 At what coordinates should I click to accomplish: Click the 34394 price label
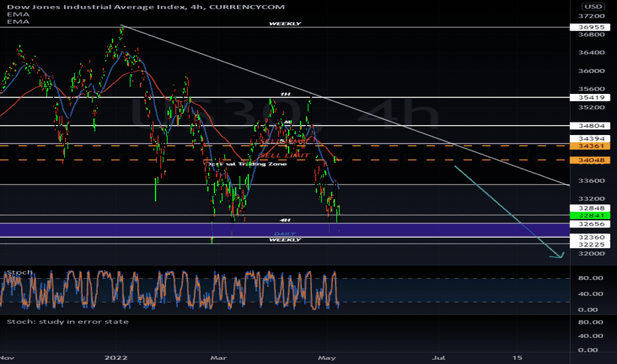[x=591, y=138]
